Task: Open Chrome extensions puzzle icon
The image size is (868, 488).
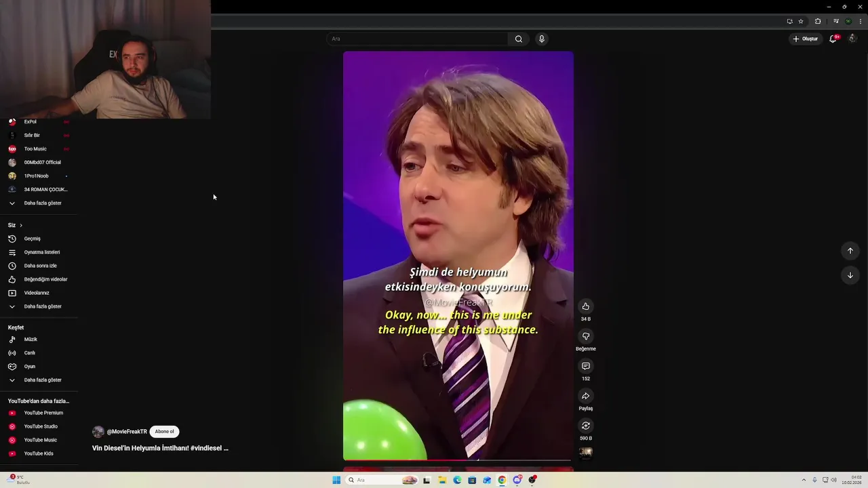Action: (x=818, y=21)
